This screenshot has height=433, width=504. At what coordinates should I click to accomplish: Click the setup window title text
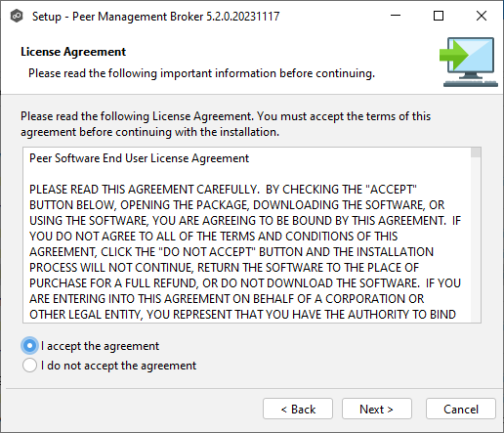[155, 17]
